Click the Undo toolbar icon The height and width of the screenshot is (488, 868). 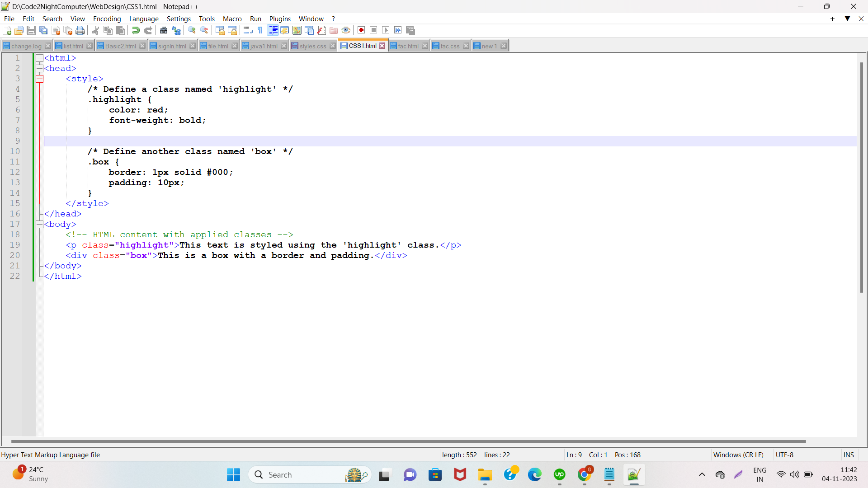(136, 30)
